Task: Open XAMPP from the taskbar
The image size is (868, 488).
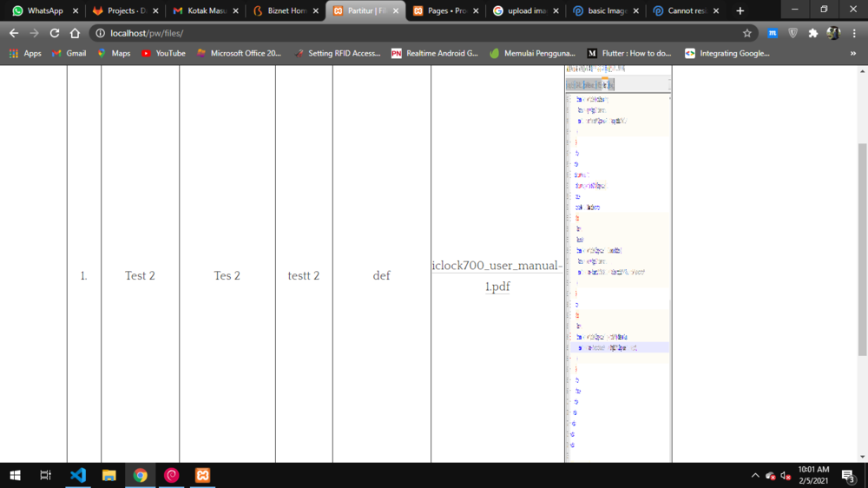Action: [x=202, y=475]
